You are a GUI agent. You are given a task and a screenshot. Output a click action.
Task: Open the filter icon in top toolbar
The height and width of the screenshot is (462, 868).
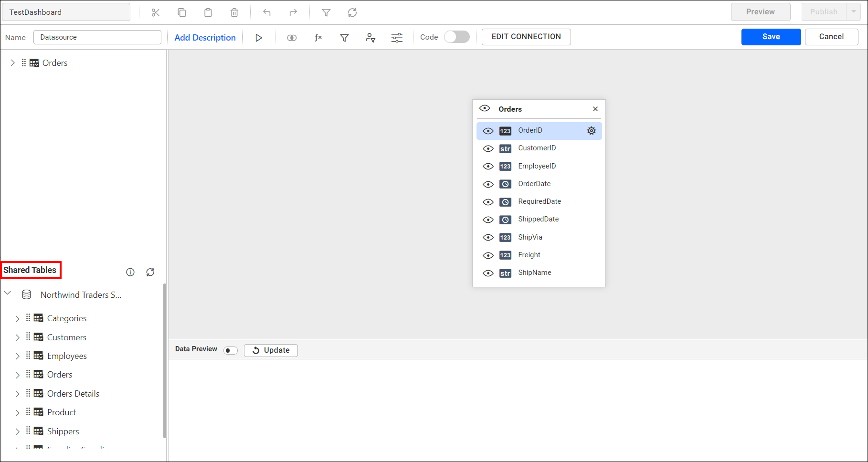coord(326,12)
